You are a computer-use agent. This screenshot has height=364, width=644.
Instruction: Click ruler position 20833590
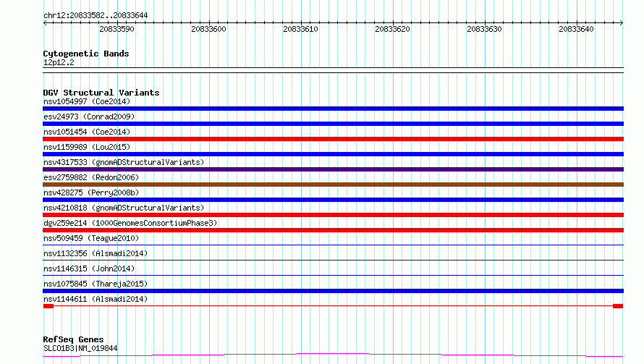pyautogui.click(x=116, y=29)
